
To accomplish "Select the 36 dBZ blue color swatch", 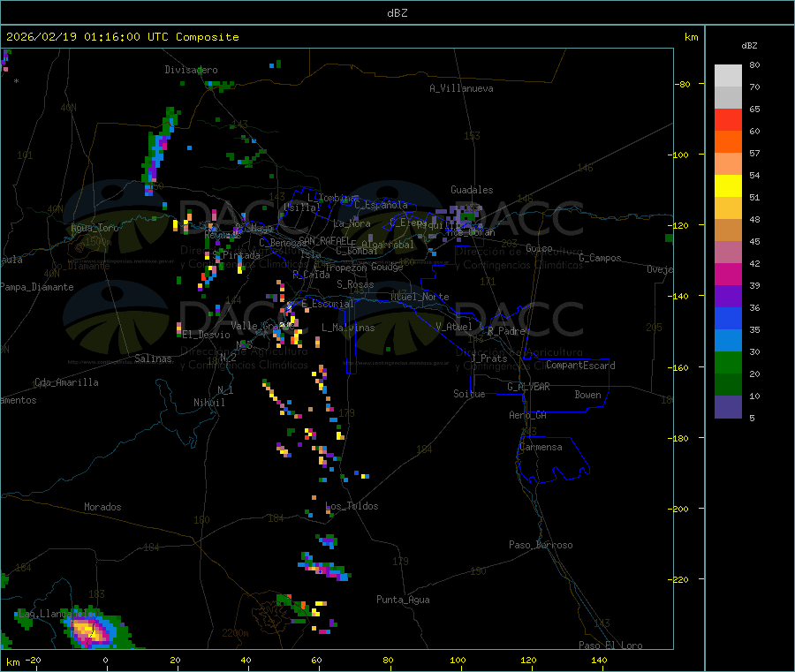I will 728,318.
